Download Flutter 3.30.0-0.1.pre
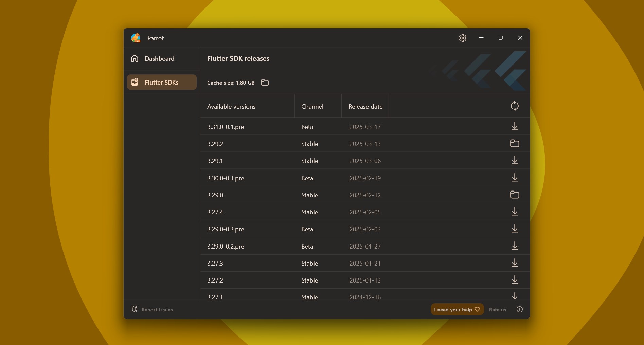The width and height of the screenshot is (644, 345). click(x=515, y=178)
